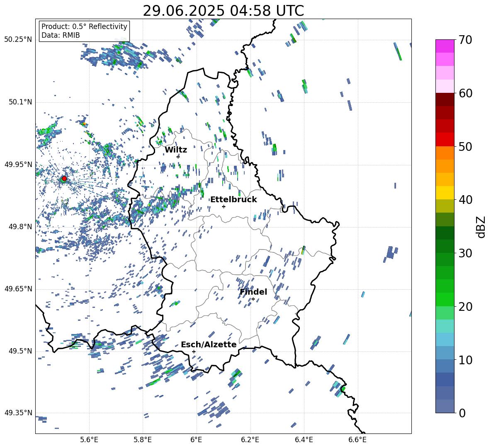Screen dimensions: 491x448
Task: Click the 50.1°N latitude label
Action: (x=20, y=102)
